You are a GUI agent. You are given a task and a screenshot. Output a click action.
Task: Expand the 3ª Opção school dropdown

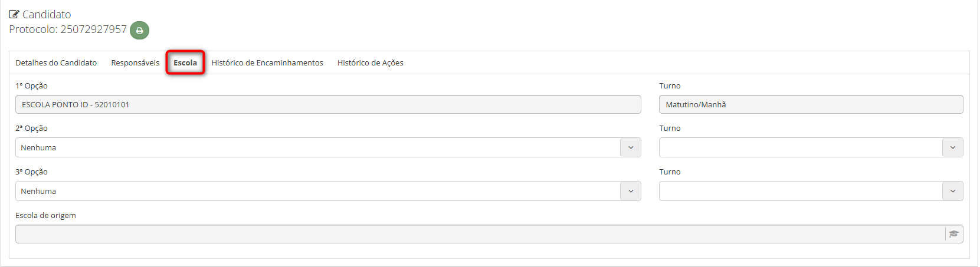[328, 191]
